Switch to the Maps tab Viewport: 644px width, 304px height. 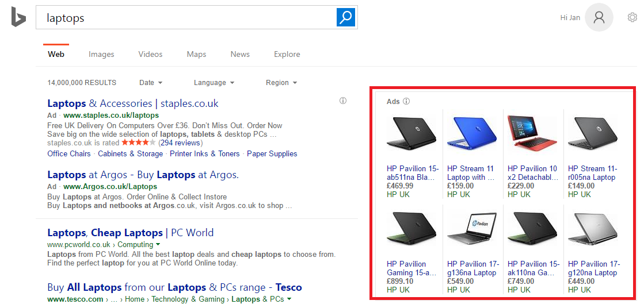click(x=196, y=54)
